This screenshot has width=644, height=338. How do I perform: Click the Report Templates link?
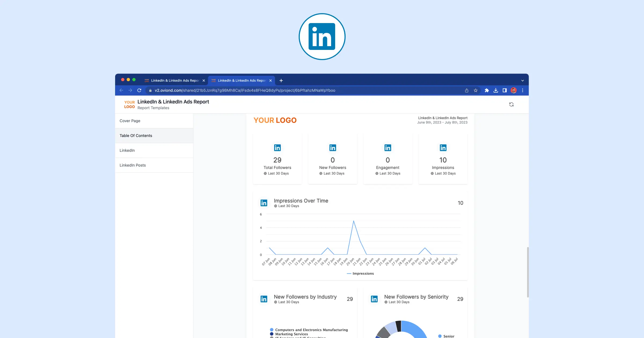pyautogui.click(x=153, y=108)
